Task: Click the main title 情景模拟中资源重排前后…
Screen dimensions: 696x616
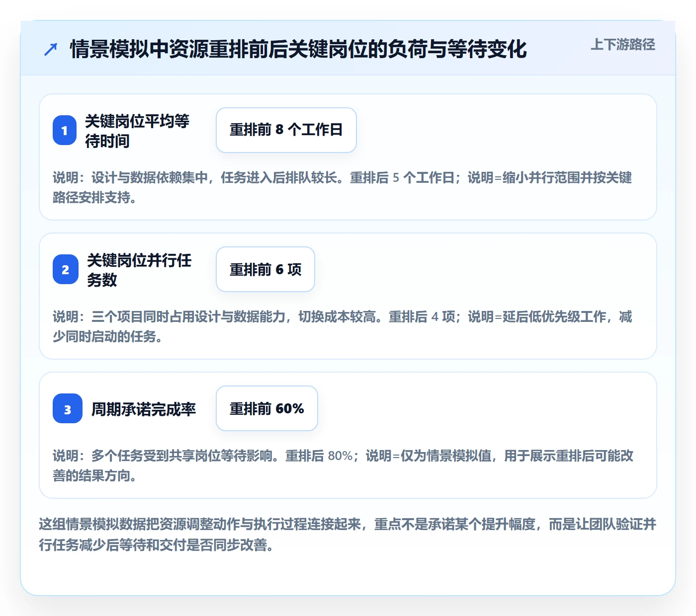Action: pyautogui.click(x=298, y=49)
